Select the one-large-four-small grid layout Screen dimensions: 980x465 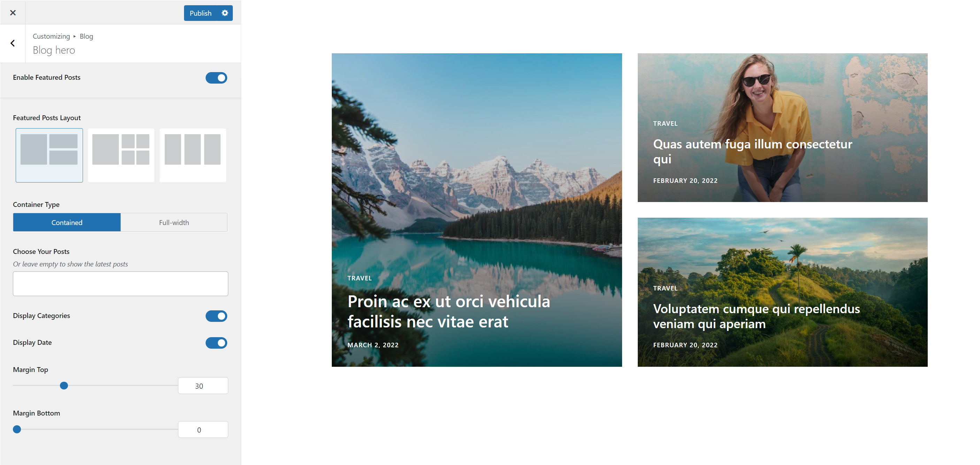click(x=121, y=155)
